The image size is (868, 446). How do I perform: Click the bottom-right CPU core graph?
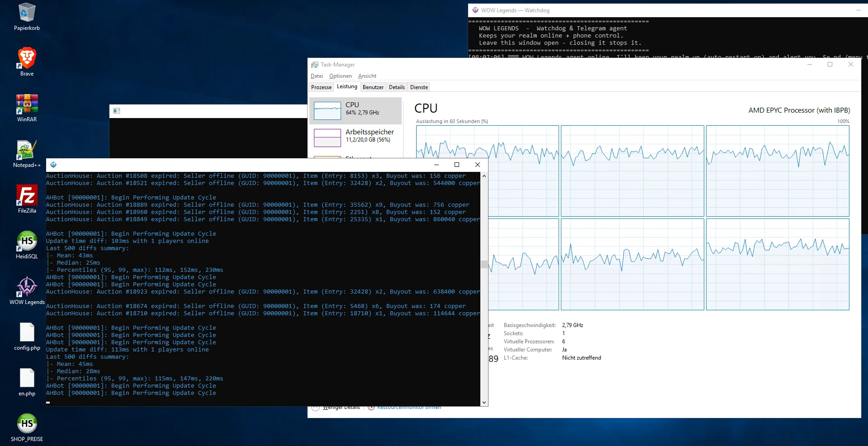point(778,265)
